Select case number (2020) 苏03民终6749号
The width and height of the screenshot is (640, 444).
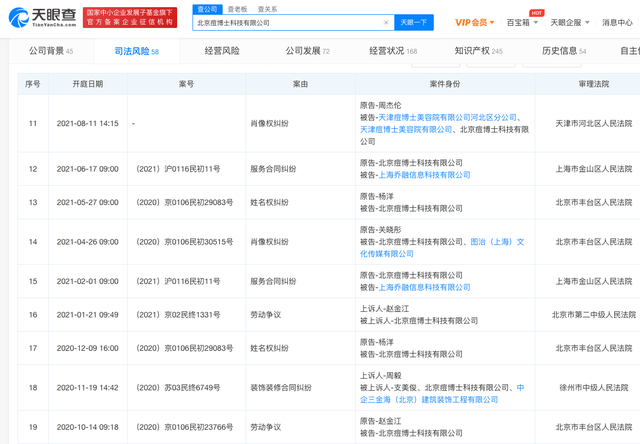pos(178,388)
